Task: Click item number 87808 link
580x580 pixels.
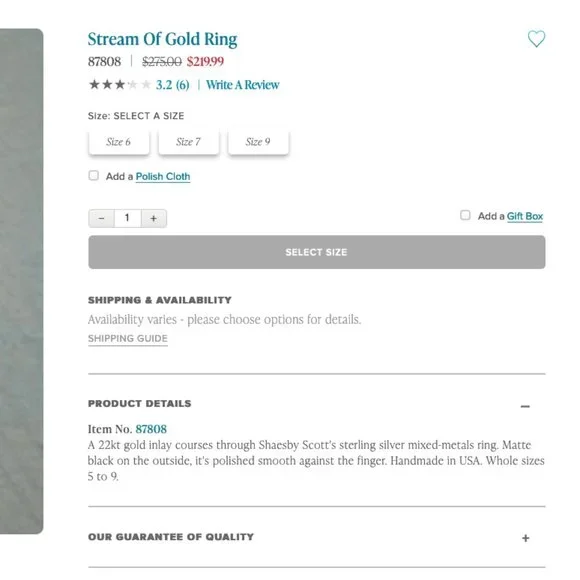Action: click(151, 429)
